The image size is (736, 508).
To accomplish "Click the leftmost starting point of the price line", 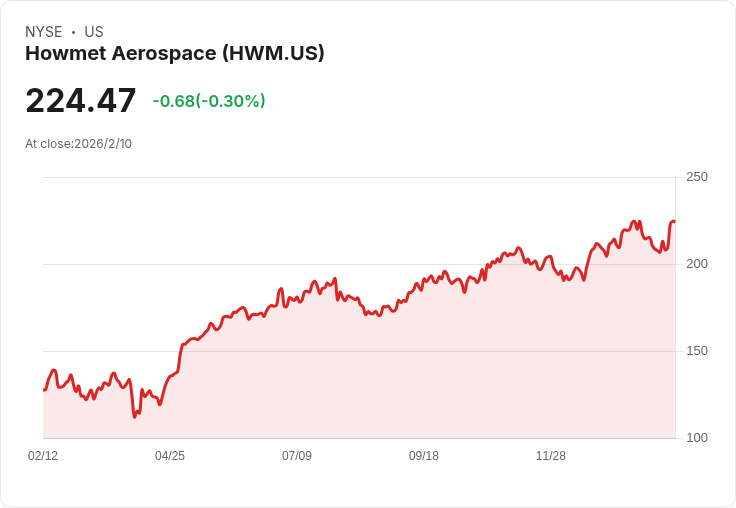I will coord(44,390).
